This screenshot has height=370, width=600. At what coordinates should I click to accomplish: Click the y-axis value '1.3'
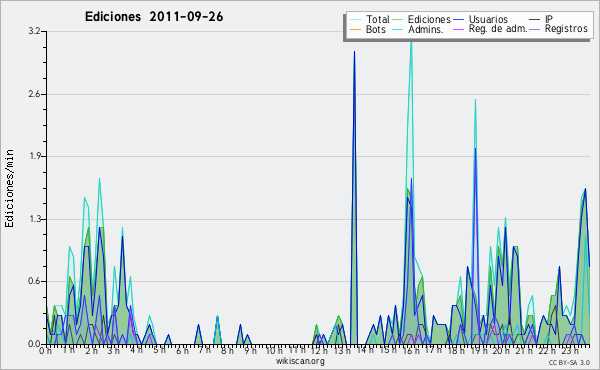pos(34,219)
